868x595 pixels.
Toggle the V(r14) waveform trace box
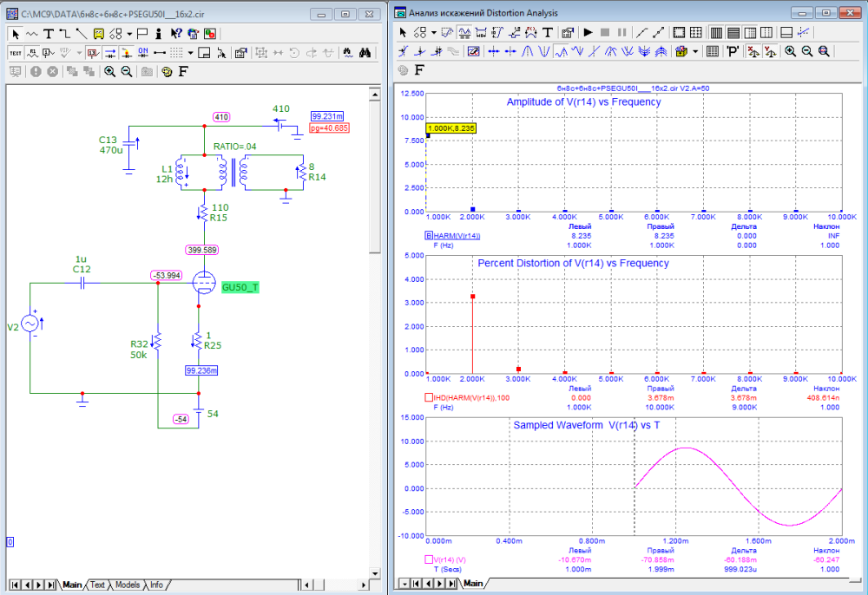click(428, 560)
